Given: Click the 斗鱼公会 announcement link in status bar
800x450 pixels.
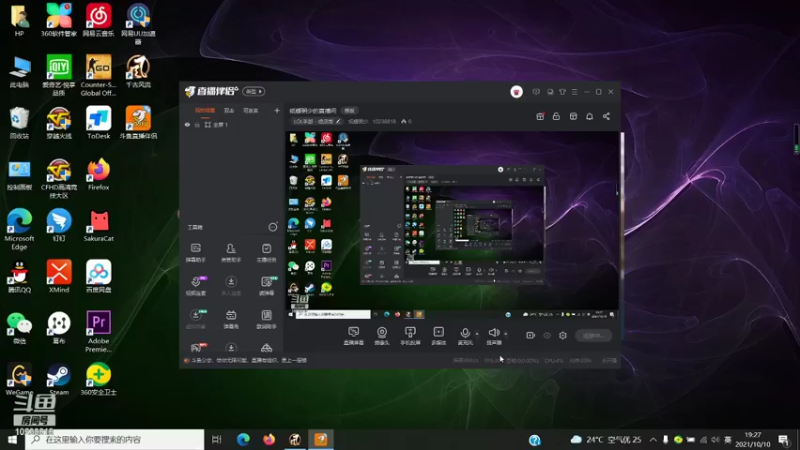Looking at the screenshot, I should point(248,360).
